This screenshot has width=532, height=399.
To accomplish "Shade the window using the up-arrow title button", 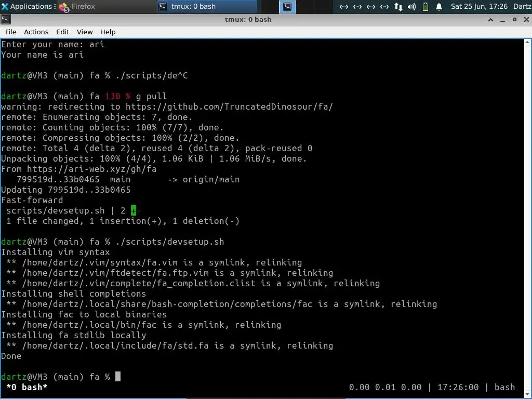I will 490,20.
